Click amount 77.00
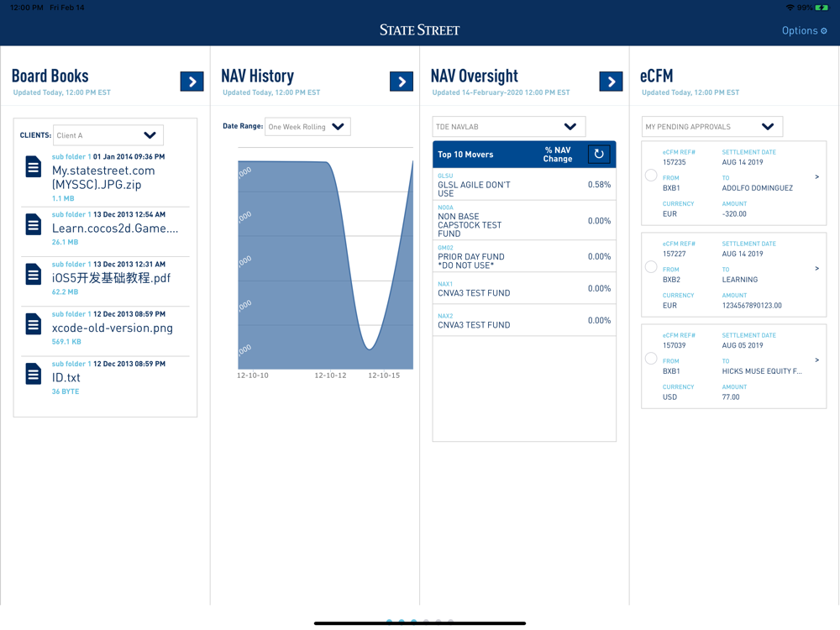 point(731,397)
